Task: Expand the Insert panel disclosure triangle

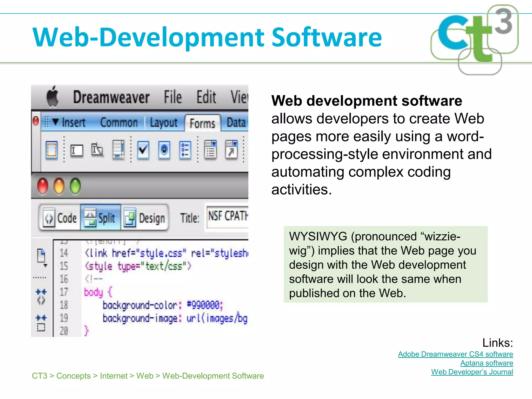Action: click(x=55, y=122)
